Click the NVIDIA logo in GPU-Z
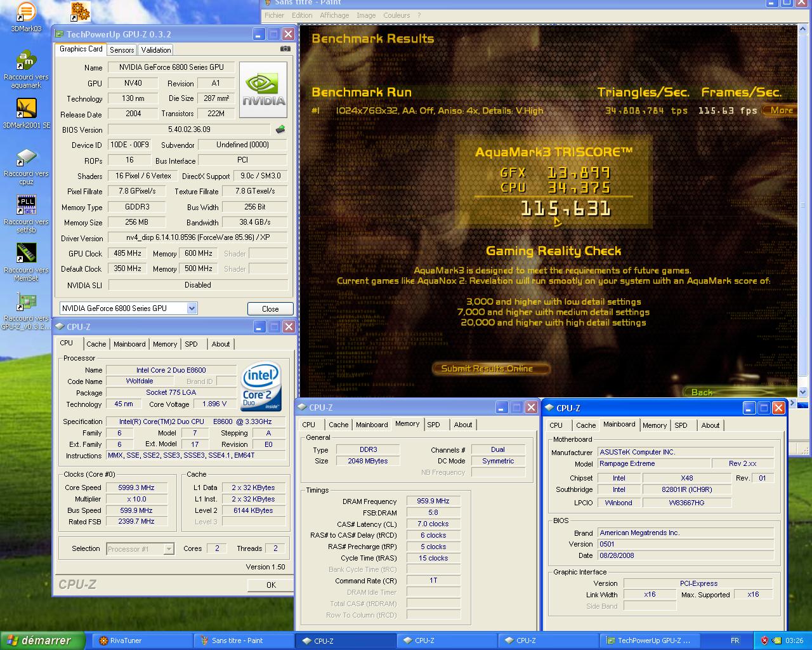This screenshot has height=650, width=812. coord(263,90)
